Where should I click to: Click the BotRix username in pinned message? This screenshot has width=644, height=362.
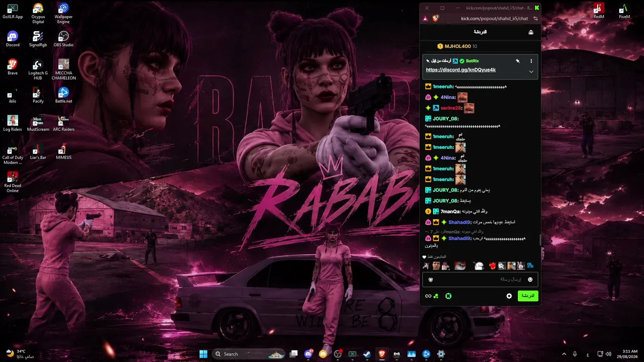[x=472, y=61]
